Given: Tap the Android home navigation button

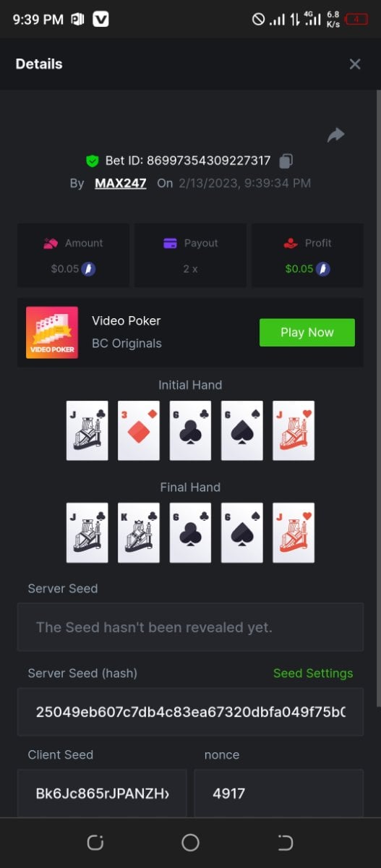Looking at the screenshot, I should click(x=191, y=842).
